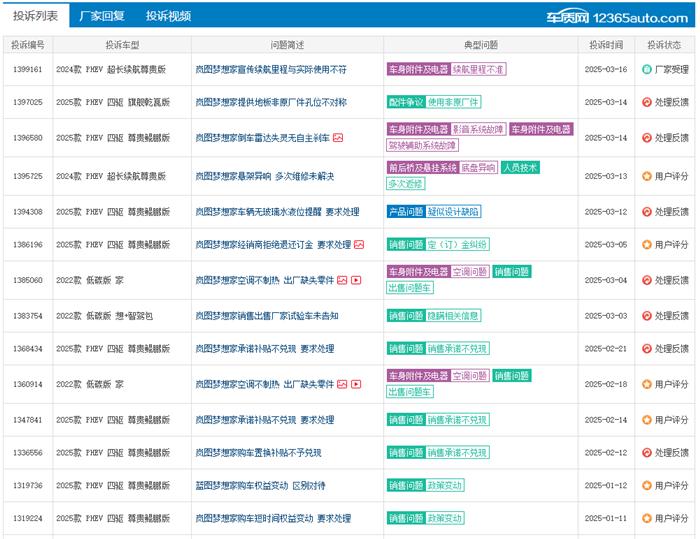Screen dimensions: 700x539
Task: Click the 驾驶辅助系统故障 tag
Action: tap(422, 146)
